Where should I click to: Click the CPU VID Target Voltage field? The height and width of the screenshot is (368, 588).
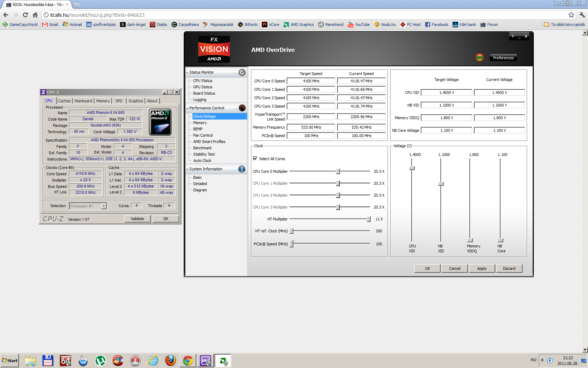click(x=447, y=93)
